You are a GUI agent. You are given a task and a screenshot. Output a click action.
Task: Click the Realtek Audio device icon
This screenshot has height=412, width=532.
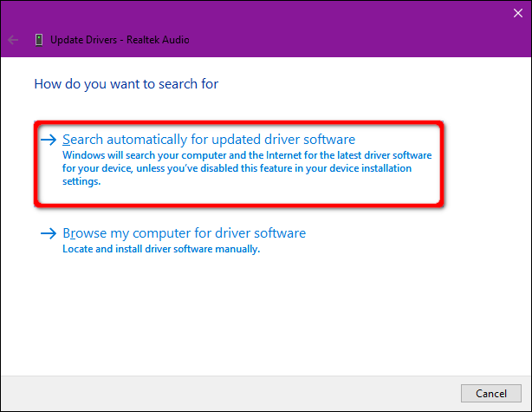pyautogui.click(x=39, y=40)
